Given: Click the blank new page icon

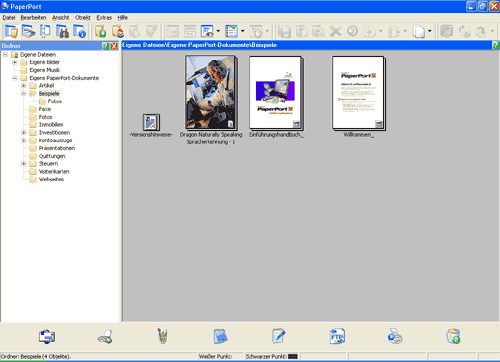Looking at the screenshot, I should tap(419, 32).
